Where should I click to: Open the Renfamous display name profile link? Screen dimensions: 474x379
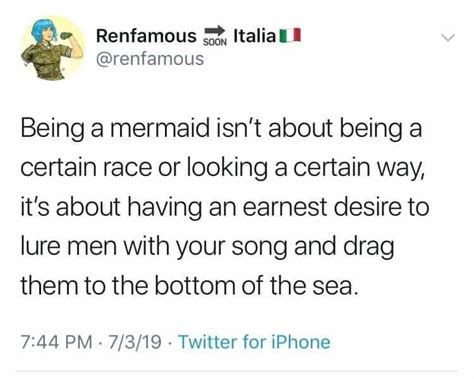coord(146,36)
